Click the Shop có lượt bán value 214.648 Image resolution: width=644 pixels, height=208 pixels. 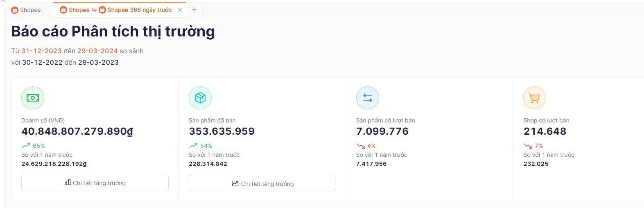(x=545, y=131)
